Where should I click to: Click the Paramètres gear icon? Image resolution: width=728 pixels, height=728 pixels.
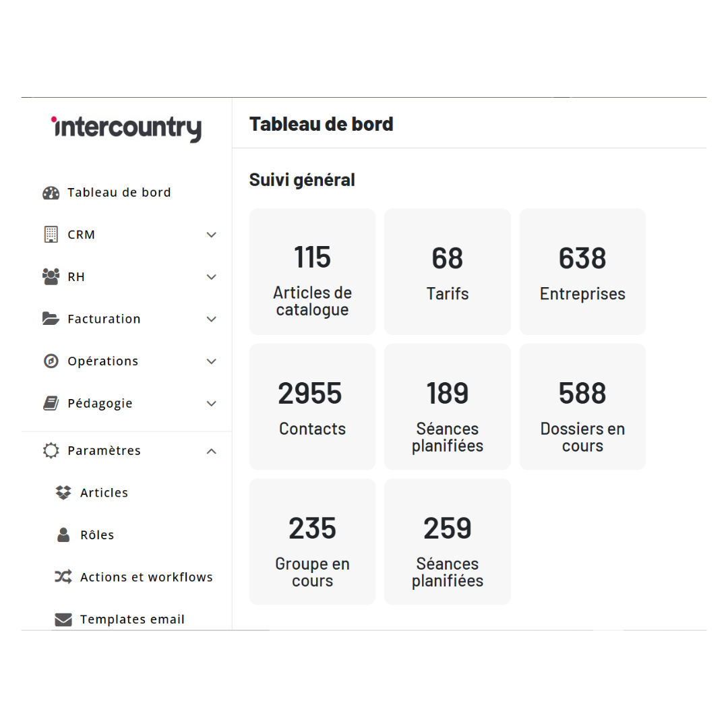(x=51, y=450)
